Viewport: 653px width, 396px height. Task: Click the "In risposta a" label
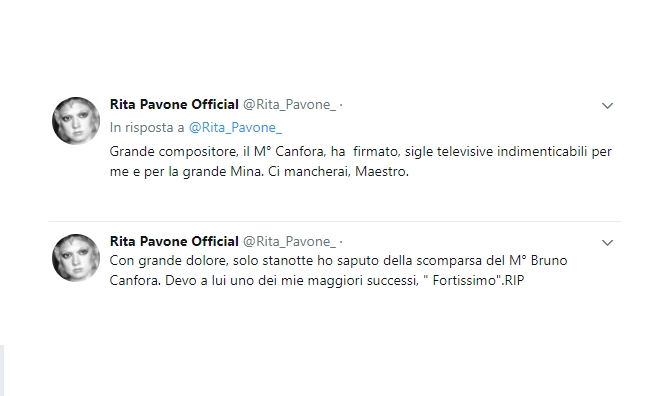[x=147, y=127]
